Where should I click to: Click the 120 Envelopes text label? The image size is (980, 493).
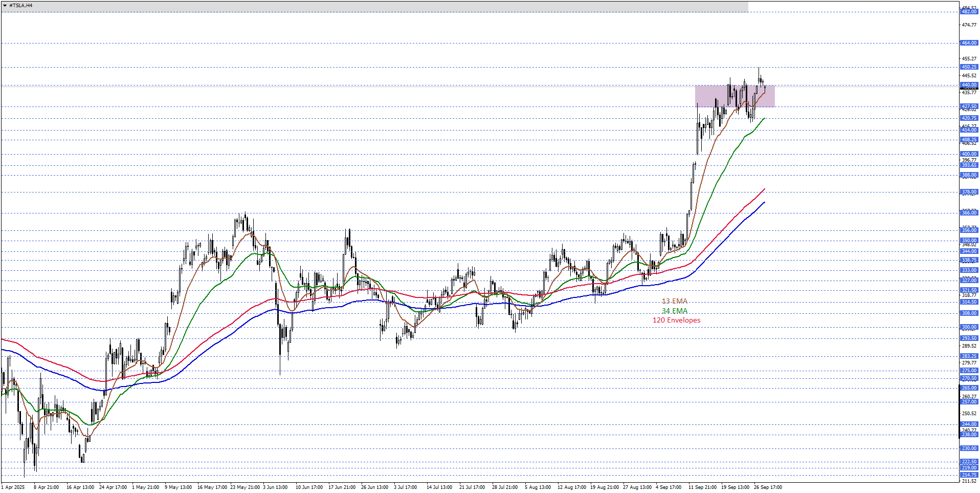click(676, 320)
